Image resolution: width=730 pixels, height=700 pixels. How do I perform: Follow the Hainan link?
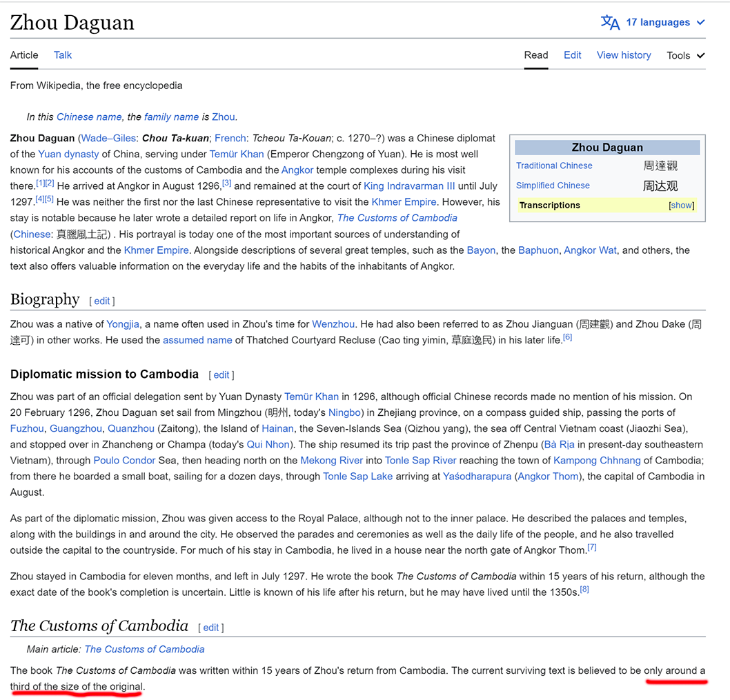(x=277, y=429)
